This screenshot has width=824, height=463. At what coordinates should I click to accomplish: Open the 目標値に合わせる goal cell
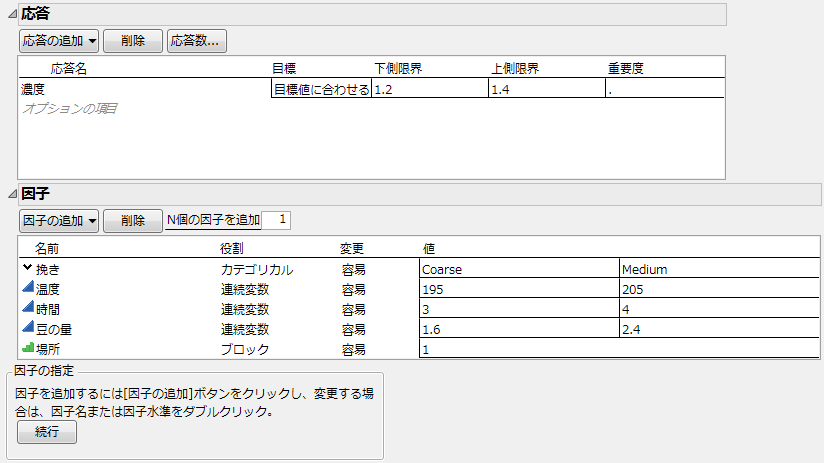pyautogui.click(x=322, y=89)
